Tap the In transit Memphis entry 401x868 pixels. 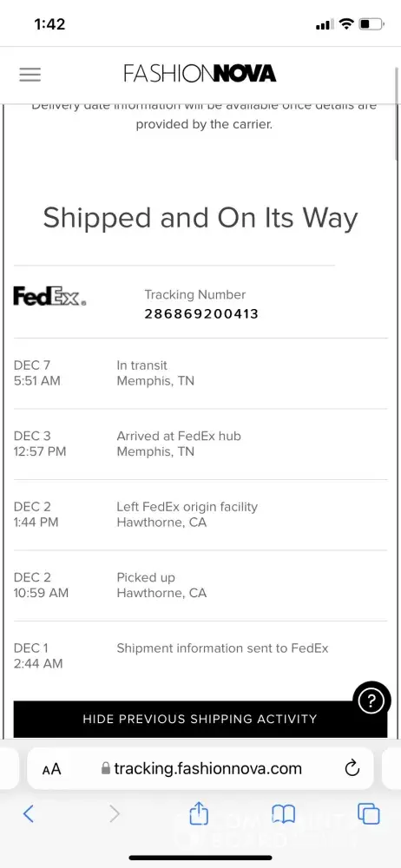point(200,373)
